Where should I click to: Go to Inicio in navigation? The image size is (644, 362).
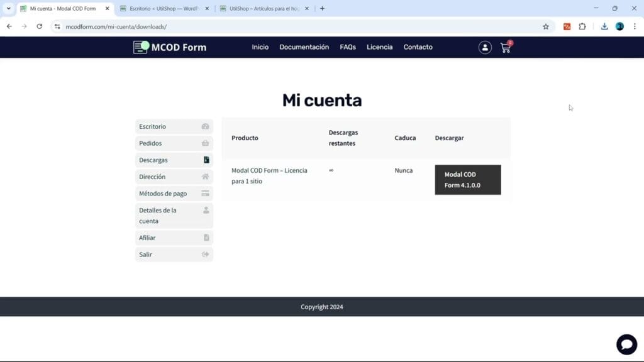(x=260, y=47)
